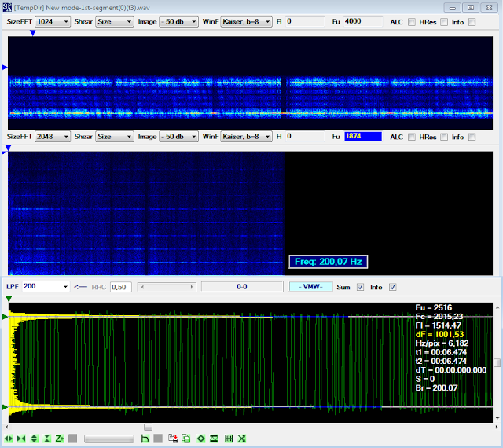Click the horizontal compress arrows icon
This screenshot has width=503, height=448.
(21, 439)
